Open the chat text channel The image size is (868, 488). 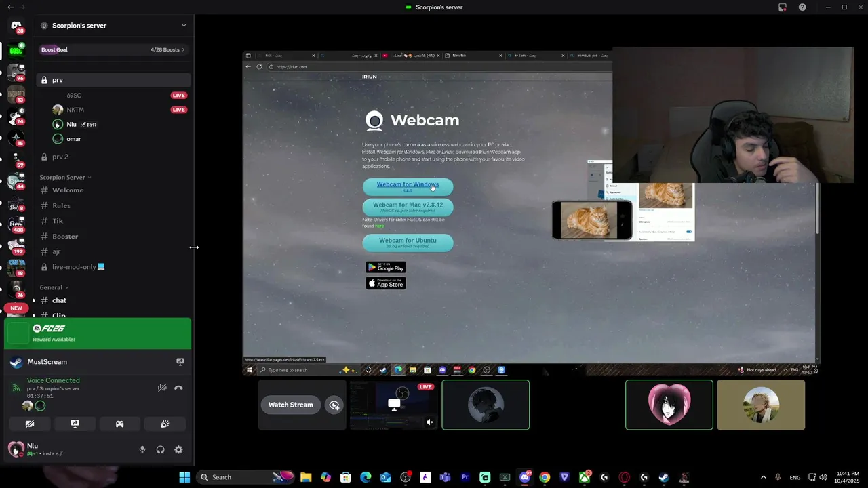pyautogui.click(x=113, y=300)
